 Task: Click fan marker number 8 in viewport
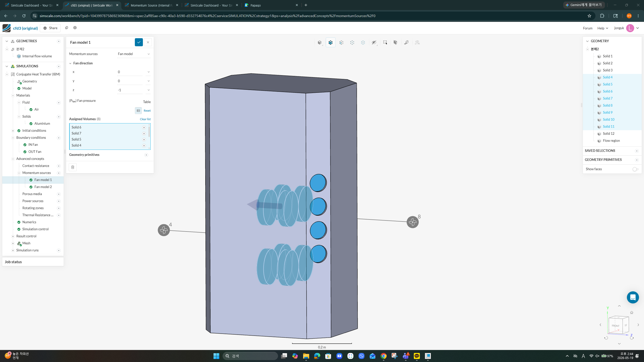pos(413,222)
